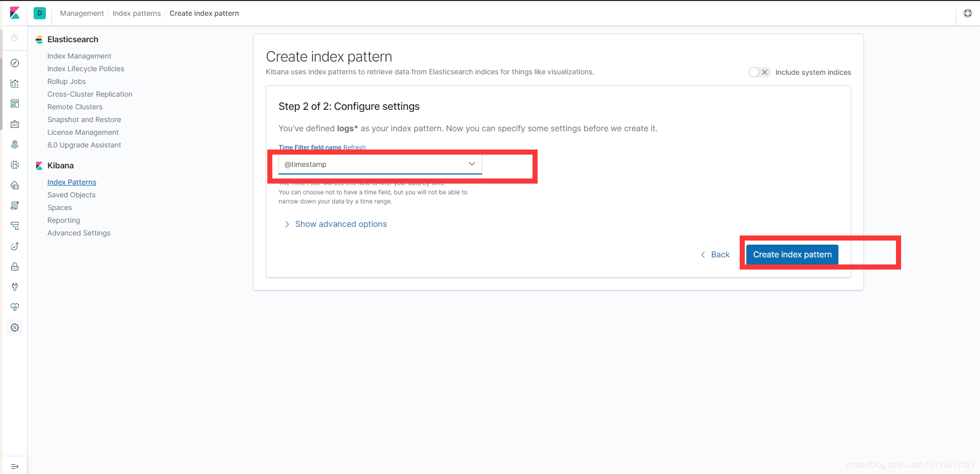Navigate to Index patterns breadcrumb
Image resolution: width=980 pixels, height=474 pixels.
click(x=136, y=13)
